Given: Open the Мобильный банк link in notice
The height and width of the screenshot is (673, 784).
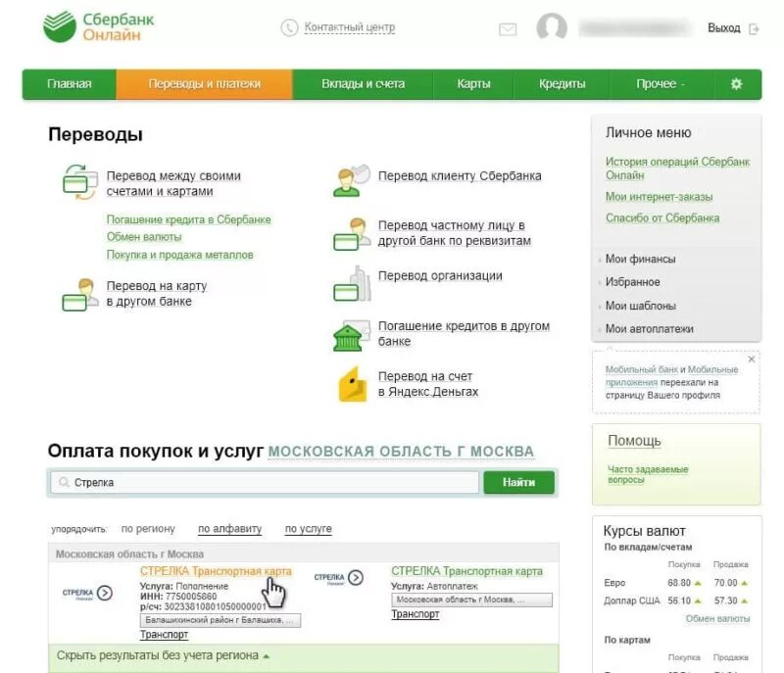Looking at the screenshot, I should coord(642,369).
